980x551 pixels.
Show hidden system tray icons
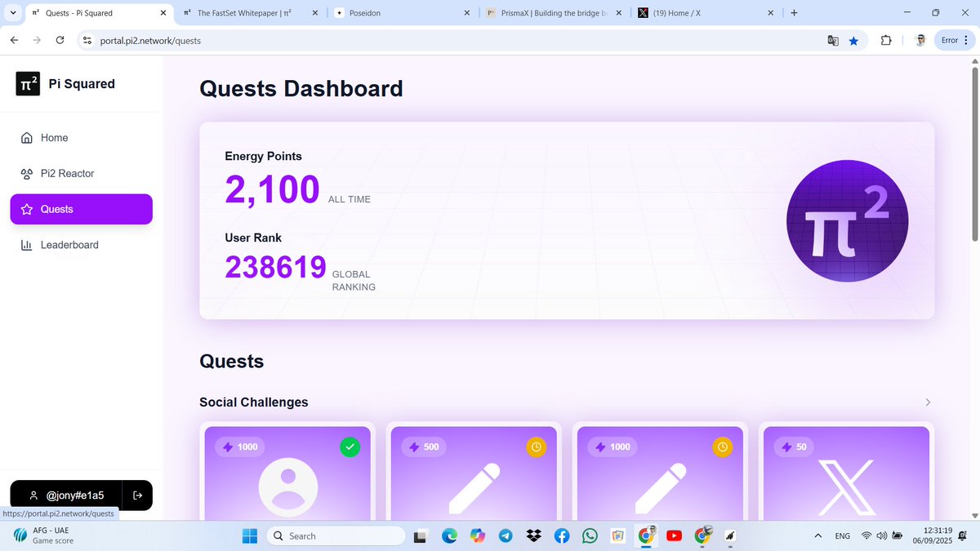[x=818, y=536]
